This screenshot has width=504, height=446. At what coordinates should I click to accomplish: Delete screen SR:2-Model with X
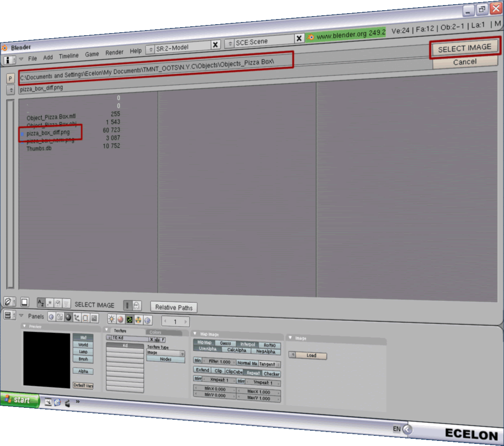[x=216, y=45]
